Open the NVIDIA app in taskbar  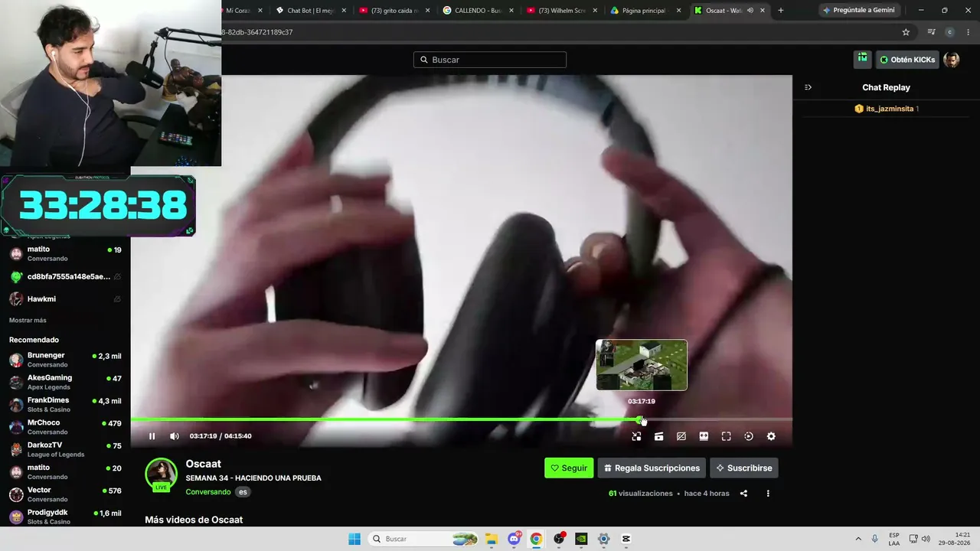(x=581, y=539)
